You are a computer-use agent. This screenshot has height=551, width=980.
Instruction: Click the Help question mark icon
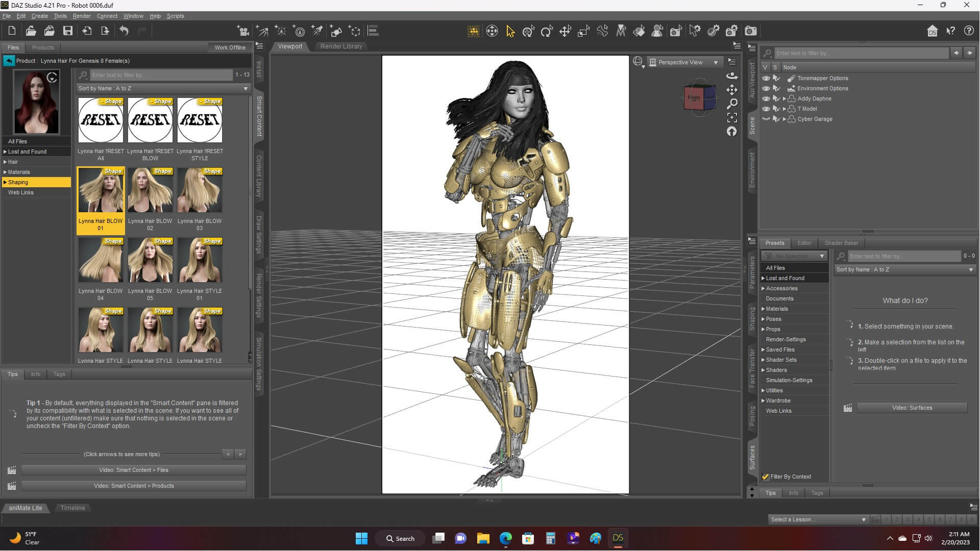point(969,31)
